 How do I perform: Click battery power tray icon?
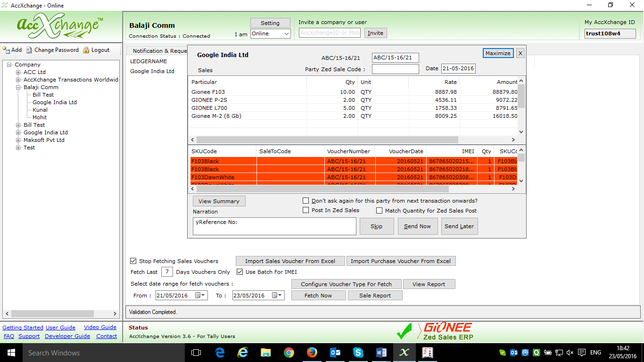pos(548,353)
